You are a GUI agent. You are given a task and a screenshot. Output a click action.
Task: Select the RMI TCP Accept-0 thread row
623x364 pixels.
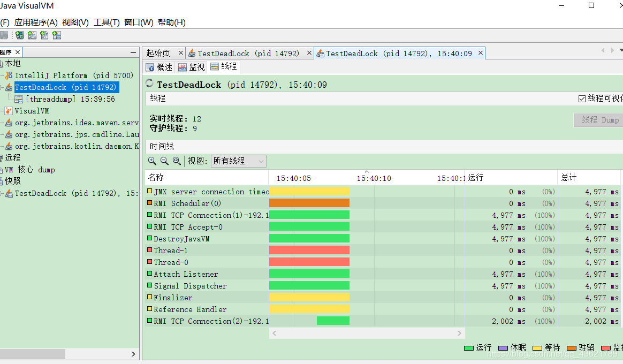[383, 227]
